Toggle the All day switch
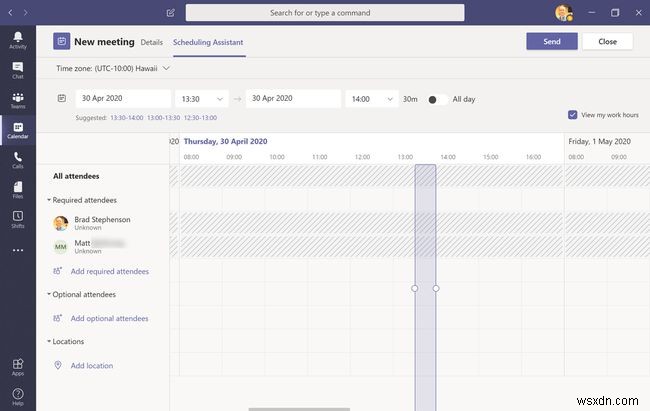The width and height of the screenshot is (650, 411). click(437, 100)
